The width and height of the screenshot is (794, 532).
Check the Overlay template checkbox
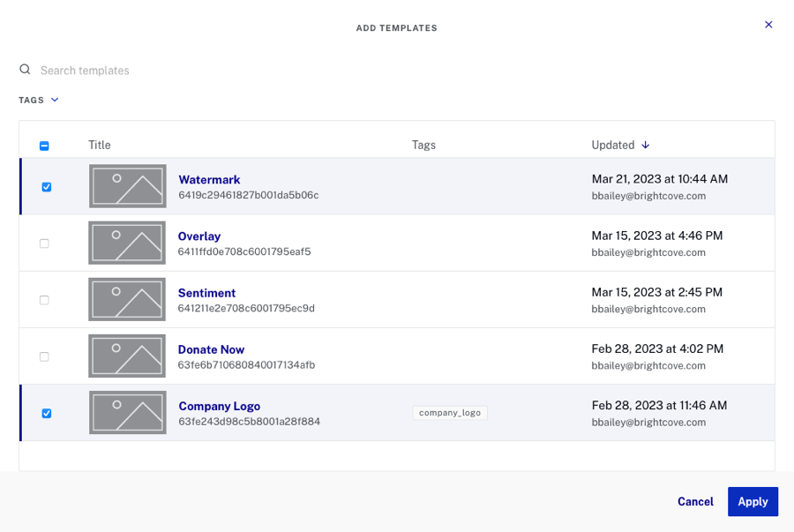(44, 244)
